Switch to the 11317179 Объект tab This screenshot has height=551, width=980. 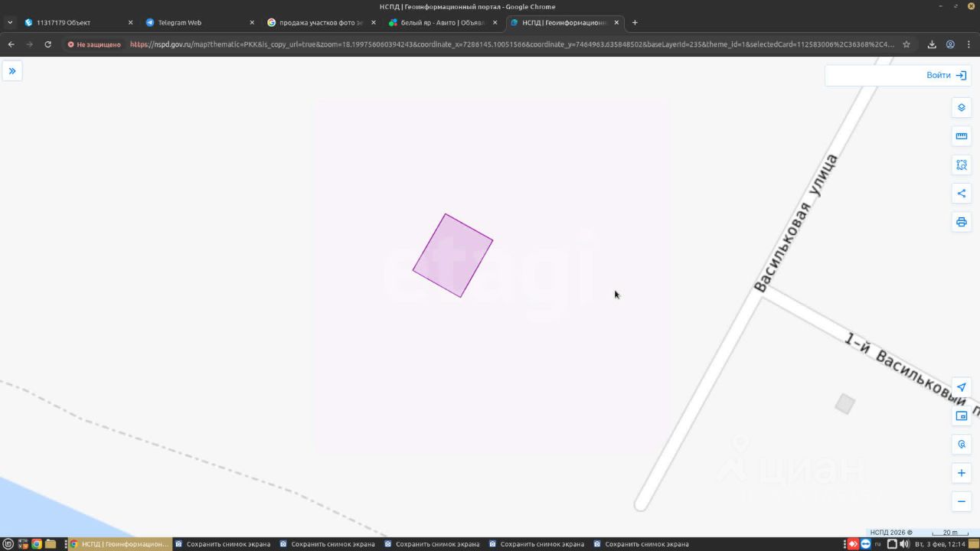click(77, 23)
